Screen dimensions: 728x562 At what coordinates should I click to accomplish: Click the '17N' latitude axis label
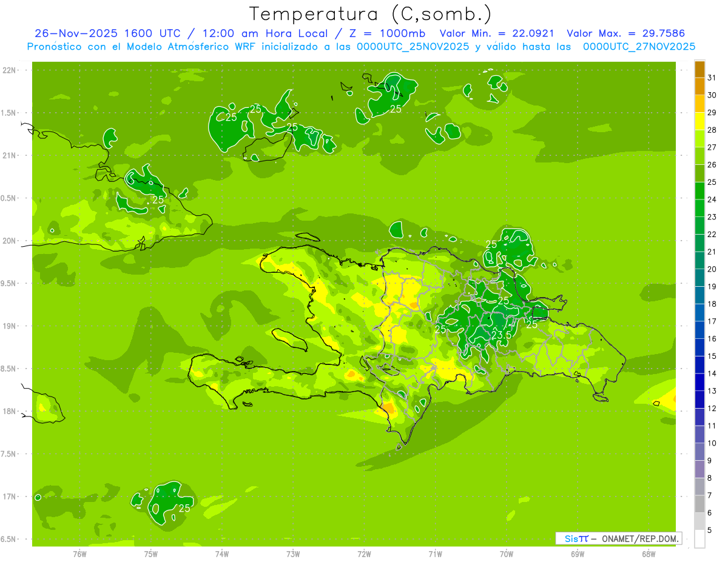point(9,497)
